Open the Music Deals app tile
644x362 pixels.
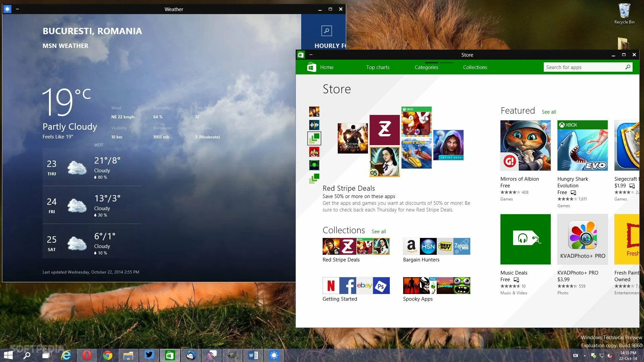pyautogui.click(x=525, y=239)
